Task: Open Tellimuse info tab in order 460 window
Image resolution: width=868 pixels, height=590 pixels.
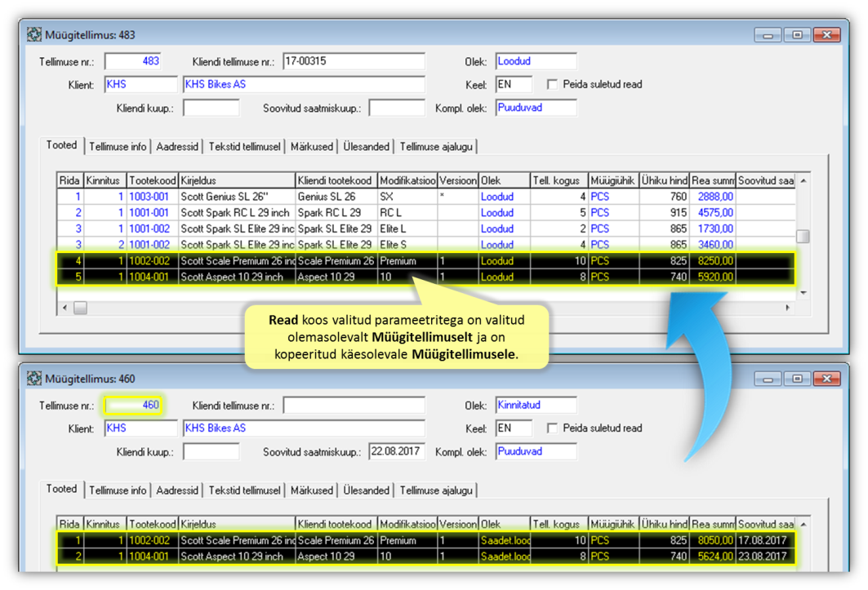Action: coord(118,490)
